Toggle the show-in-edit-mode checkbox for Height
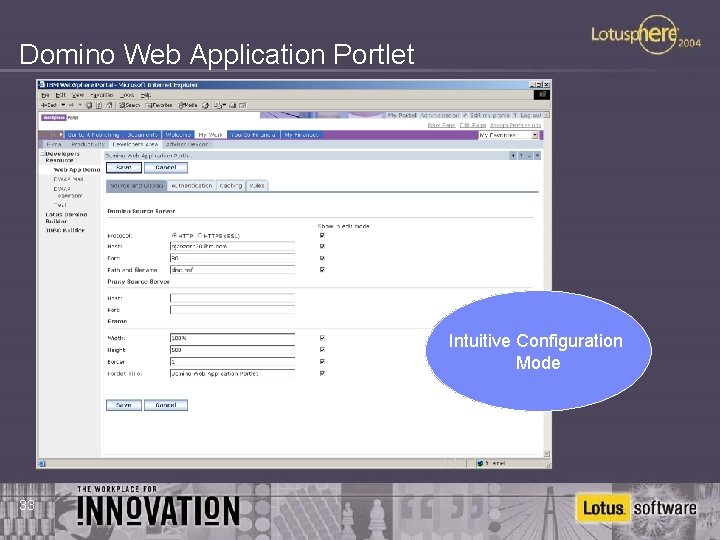 pos(322,349)
